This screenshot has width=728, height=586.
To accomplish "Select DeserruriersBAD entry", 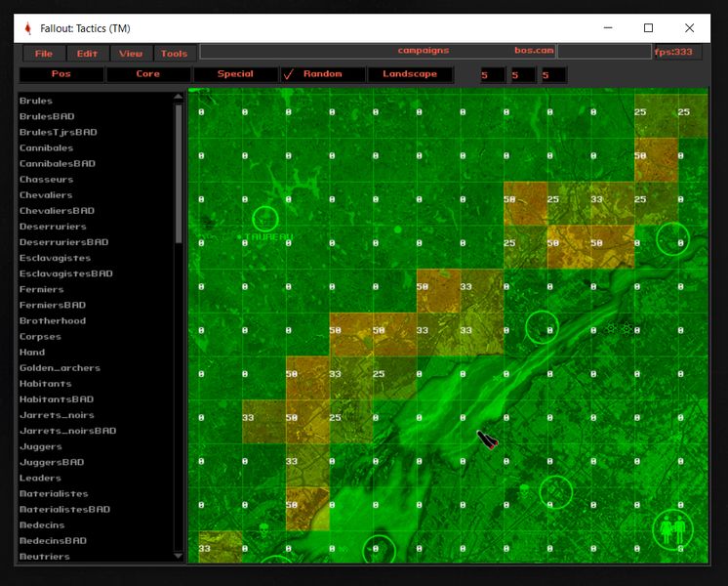I will pos(64,242).
